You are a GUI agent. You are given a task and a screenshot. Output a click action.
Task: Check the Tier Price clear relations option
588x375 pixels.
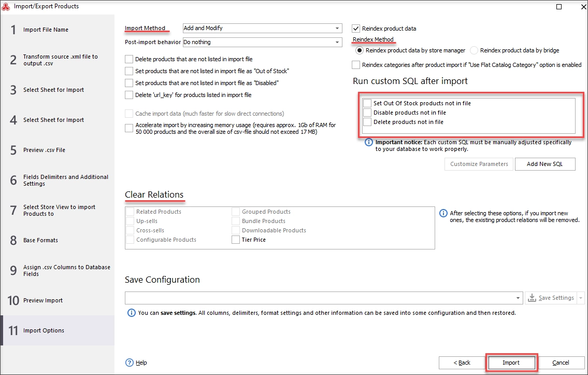236,240
